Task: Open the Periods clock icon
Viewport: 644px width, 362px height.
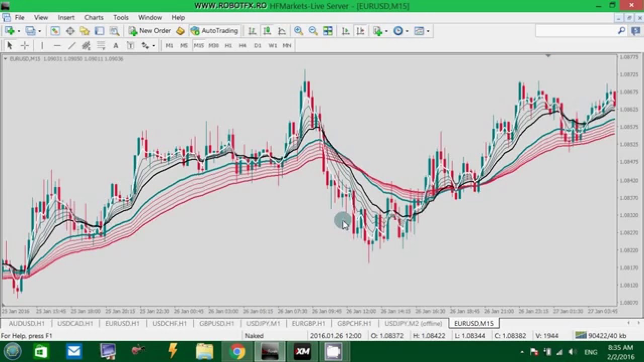Action: pyautogui.click(x=398, y=31)
